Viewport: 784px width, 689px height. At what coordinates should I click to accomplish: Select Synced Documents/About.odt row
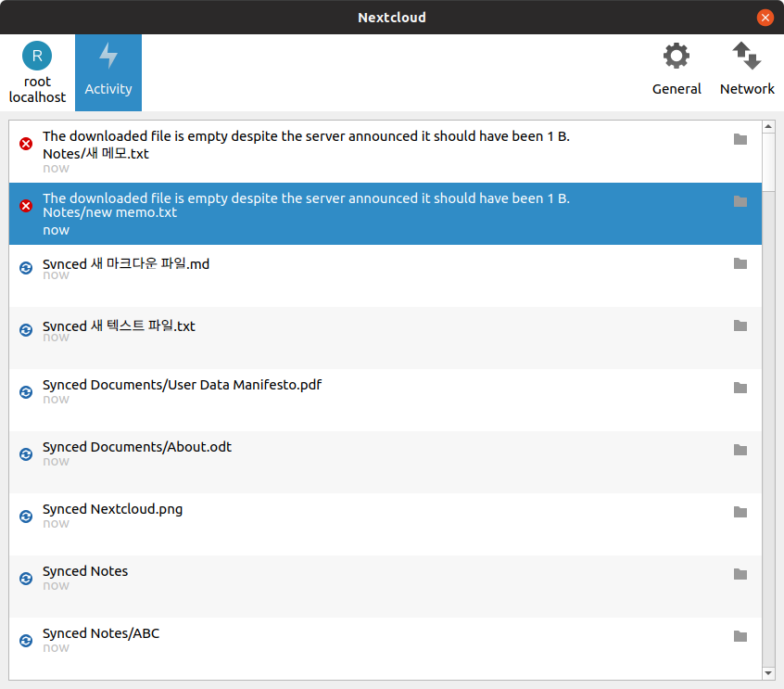[385, 462]
